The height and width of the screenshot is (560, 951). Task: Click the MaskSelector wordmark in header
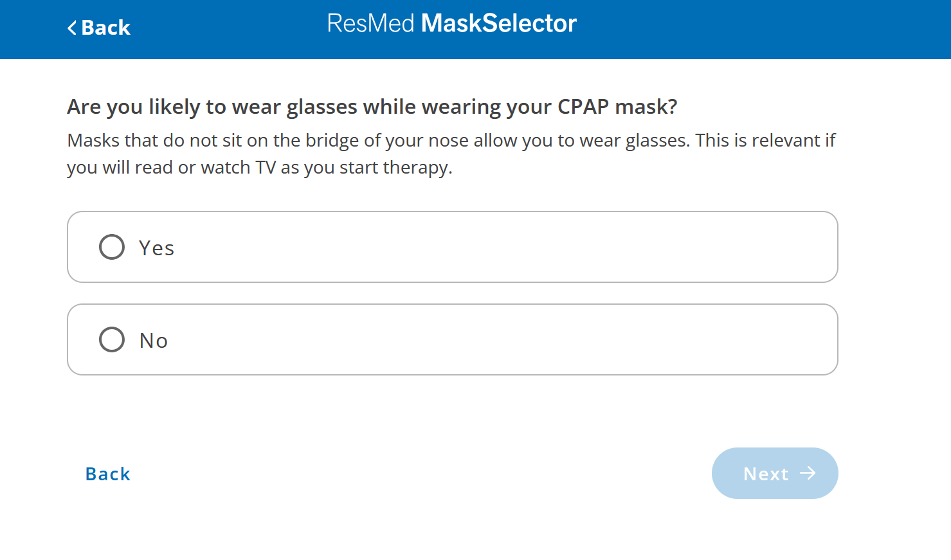tap(498, 23)
